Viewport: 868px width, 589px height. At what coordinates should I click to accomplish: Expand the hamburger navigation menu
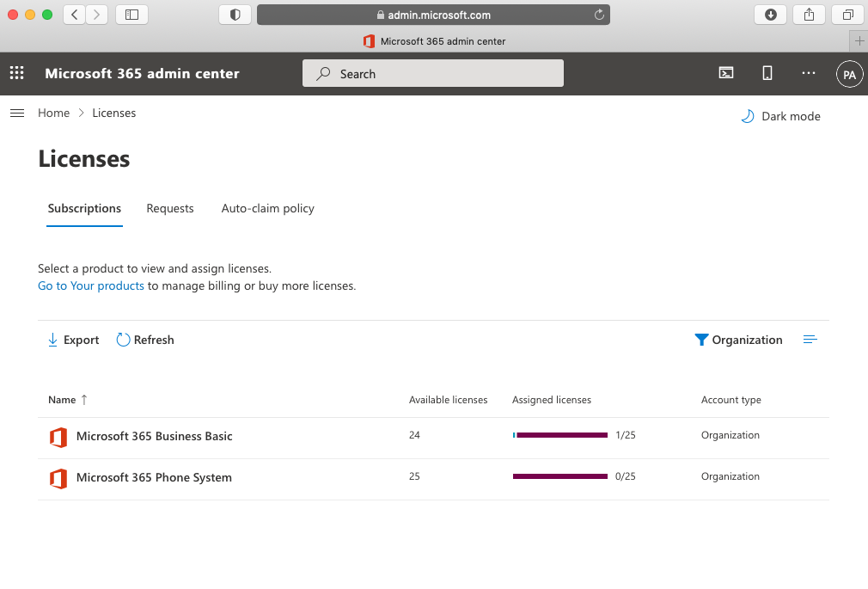(16, 114)
